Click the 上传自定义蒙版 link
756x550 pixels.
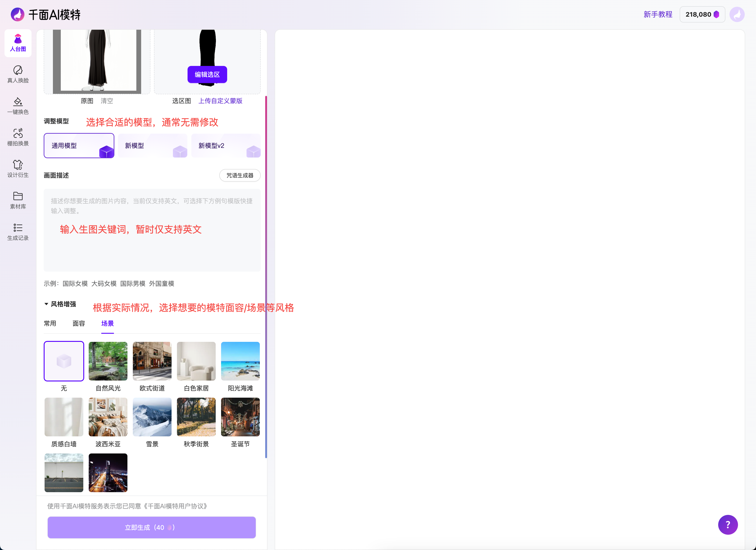pyautogui.click(x=220, y=101)
